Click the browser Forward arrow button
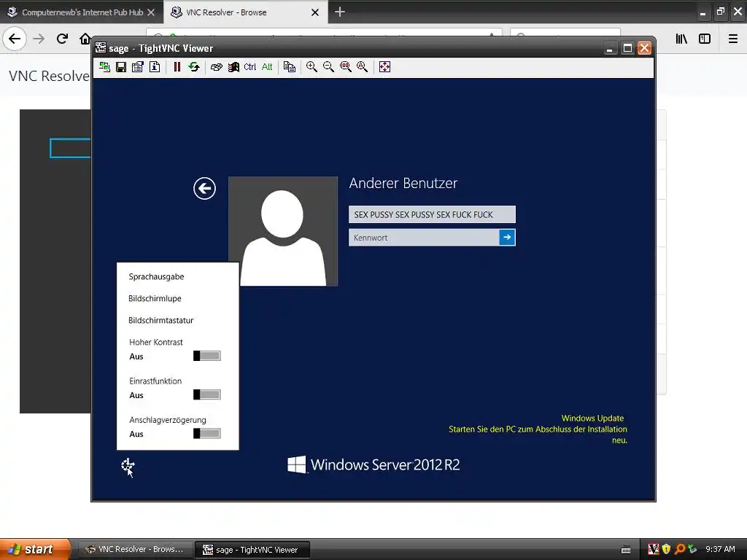 click(x=39, y=39)
